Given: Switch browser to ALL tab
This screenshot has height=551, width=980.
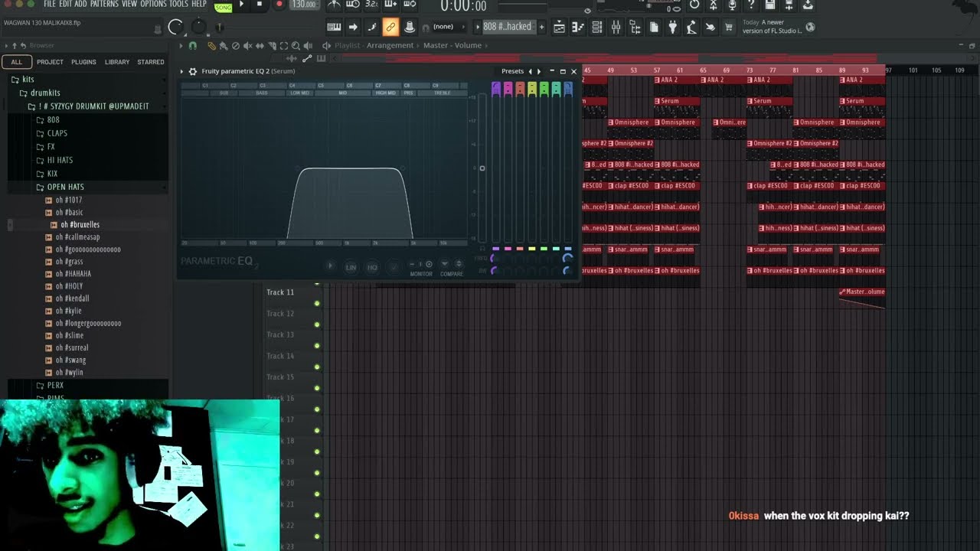Looking at the screenshot, I should [17, 62].
